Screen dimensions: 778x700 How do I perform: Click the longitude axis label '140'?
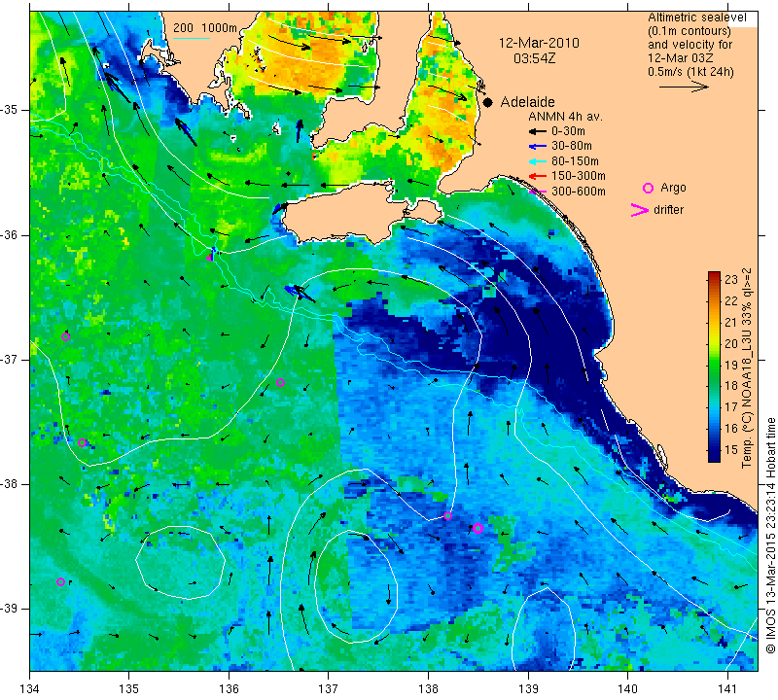pyautogui.click(x=627, y=688)
